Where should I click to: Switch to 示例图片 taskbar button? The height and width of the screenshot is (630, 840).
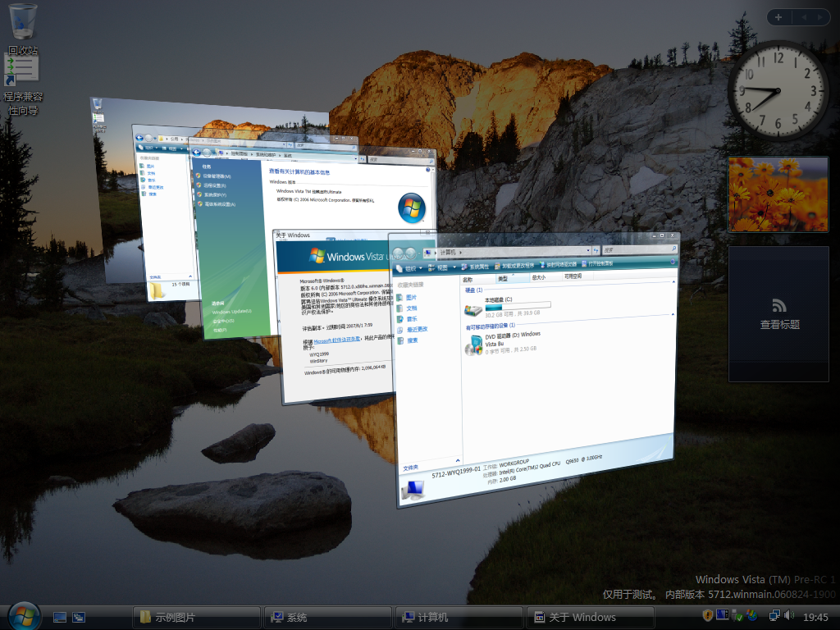click(195, 617)
